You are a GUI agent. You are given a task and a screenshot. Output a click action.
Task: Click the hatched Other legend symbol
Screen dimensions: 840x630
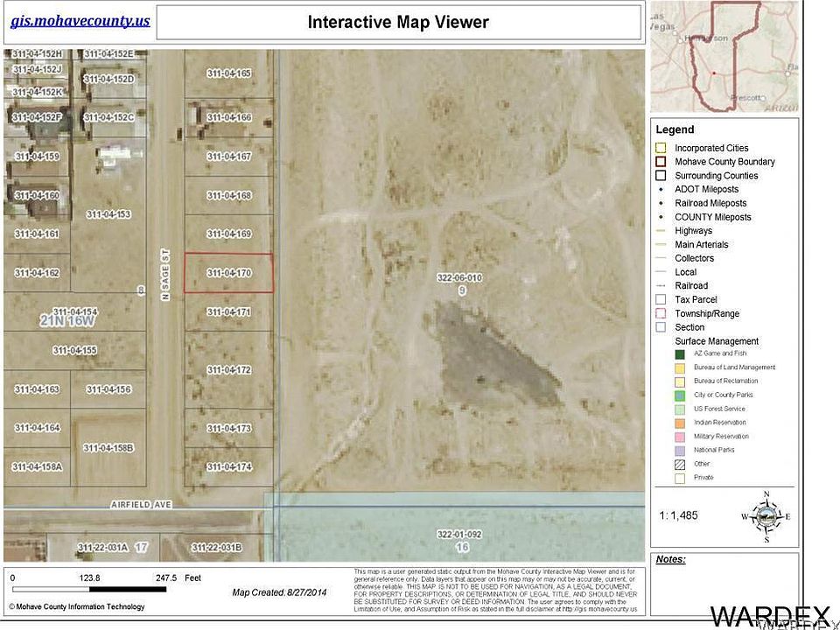tap(680, 464)
